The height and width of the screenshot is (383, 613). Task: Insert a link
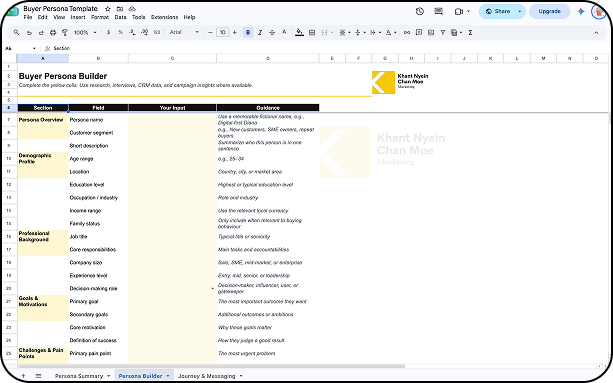tap(407, 32)
